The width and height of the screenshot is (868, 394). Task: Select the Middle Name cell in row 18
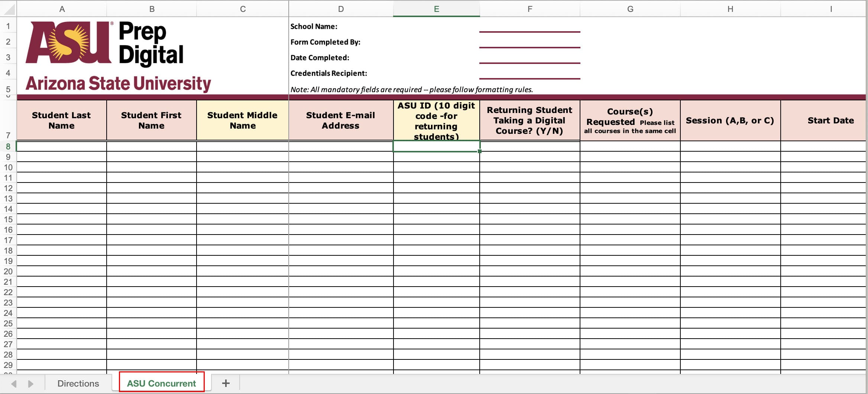pyautogui.click(x=243, y=250)
